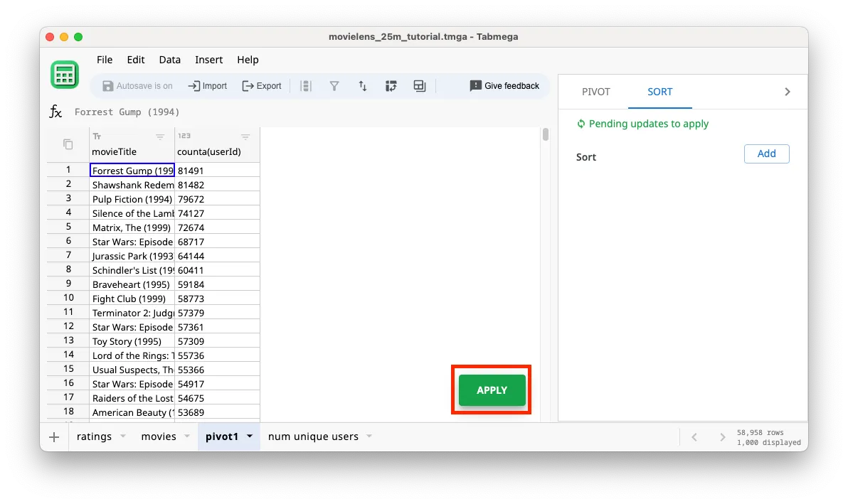Open the filter menu on movieTitle column
Screen dimensions: 848x504
tap(160, 136)
